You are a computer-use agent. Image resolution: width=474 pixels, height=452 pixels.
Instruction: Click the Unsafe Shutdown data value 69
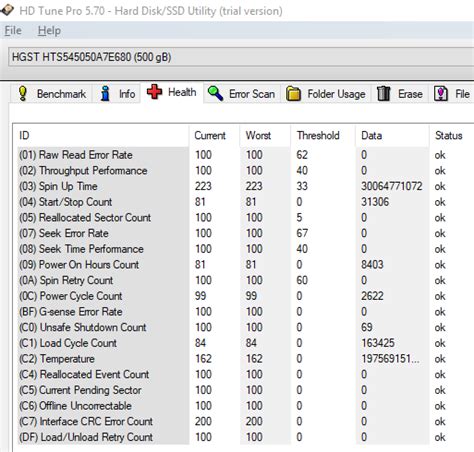(x=367, y=327)
